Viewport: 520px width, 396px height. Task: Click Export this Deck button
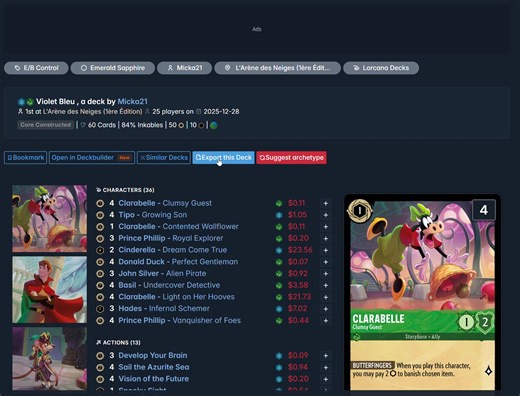tap(223, 158)
